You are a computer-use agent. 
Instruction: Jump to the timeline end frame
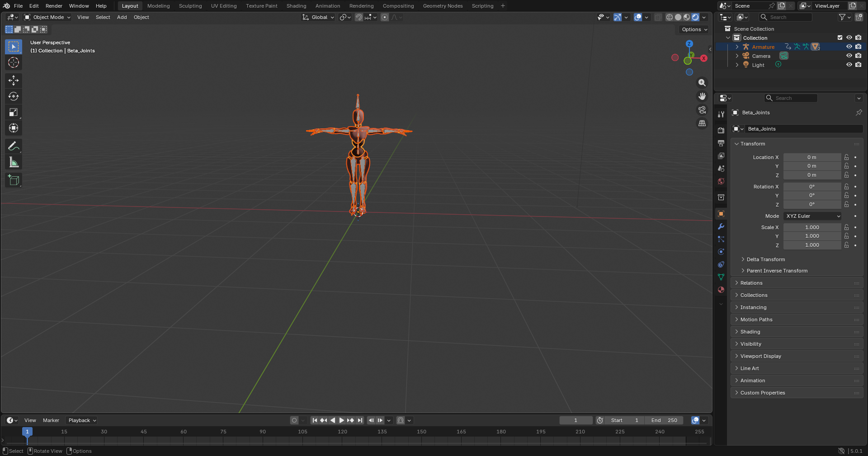click(360, 420)
